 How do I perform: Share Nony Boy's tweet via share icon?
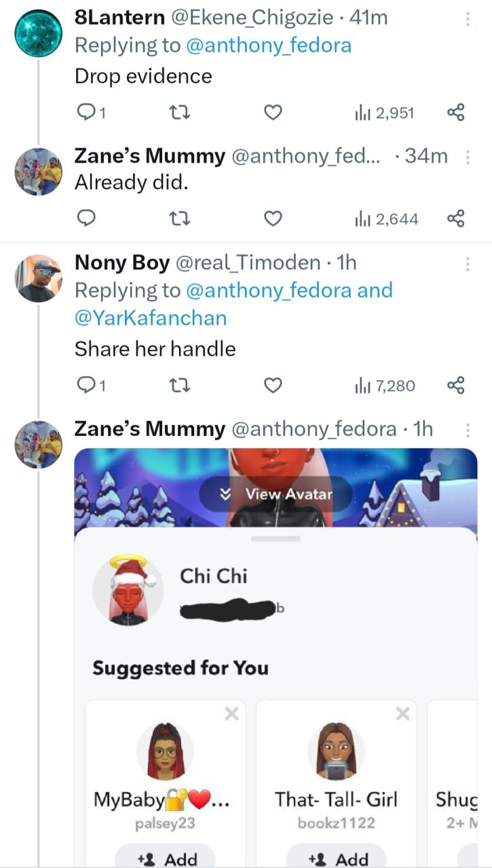tap(455, 386)
